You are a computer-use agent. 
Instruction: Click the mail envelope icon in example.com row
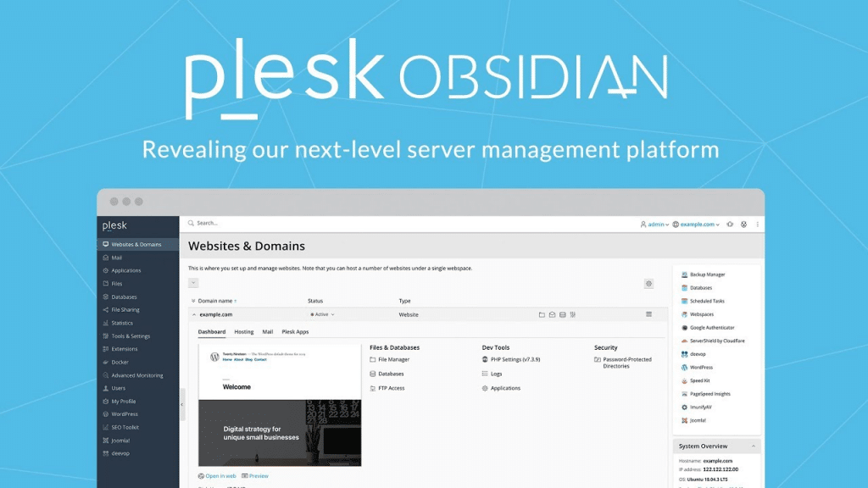552,314
